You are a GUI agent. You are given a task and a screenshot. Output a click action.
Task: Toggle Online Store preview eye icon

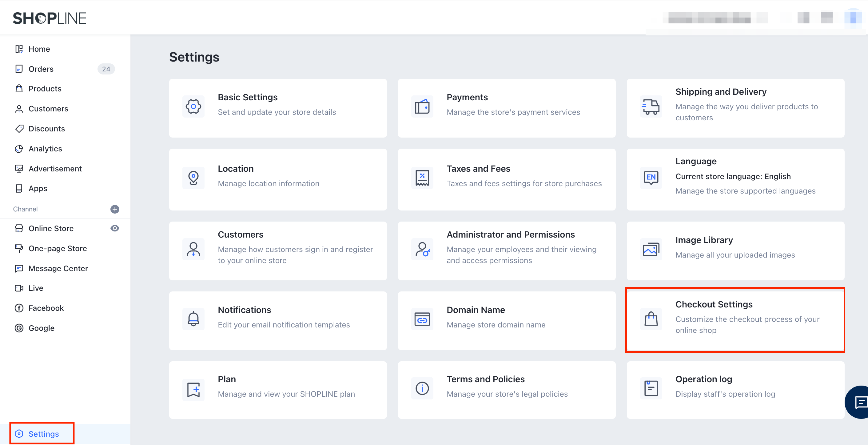(x=114, y=228)
